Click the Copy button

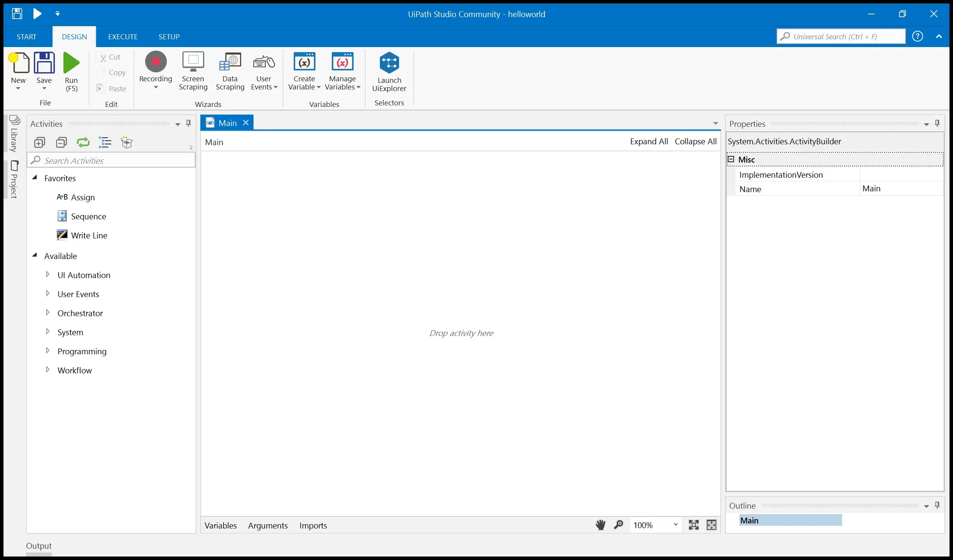[x=111, y=72]
